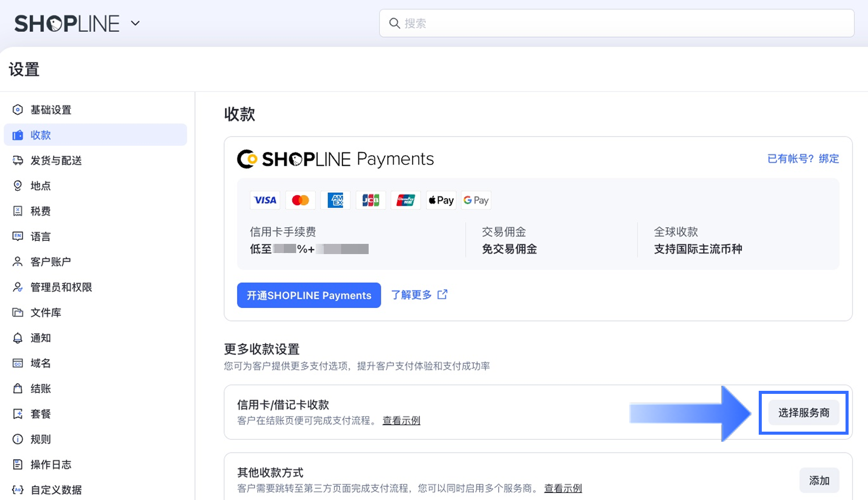Click the Apple Pay logo
868x500 pixels.
(441, 200)
